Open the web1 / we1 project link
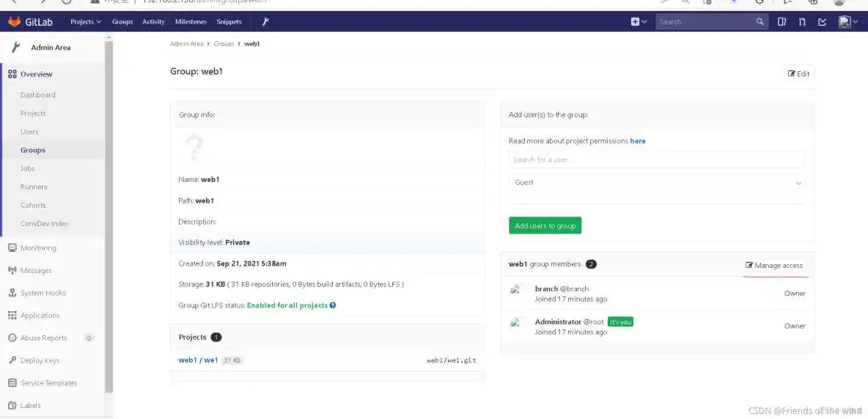868x419 pixels. tap(198, 360)
